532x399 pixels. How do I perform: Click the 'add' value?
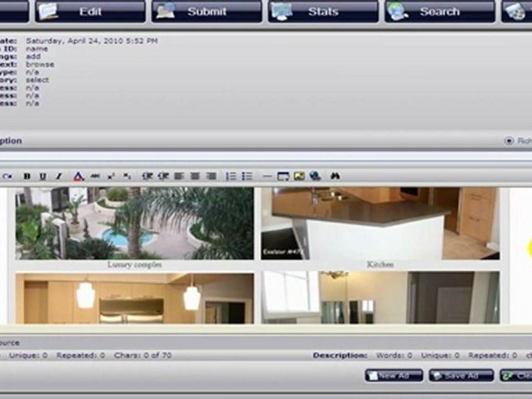point(33,57)
